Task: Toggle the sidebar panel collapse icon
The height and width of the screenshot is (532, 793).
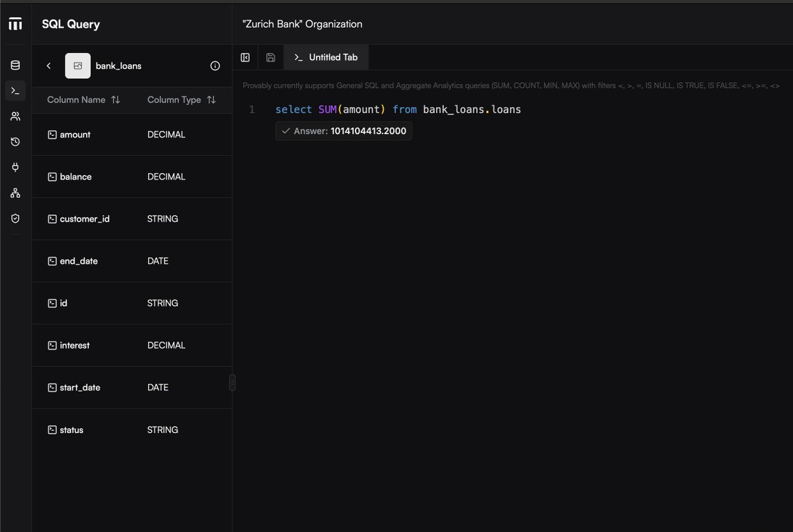Action: pyautogui.click(x=245, y=57)
